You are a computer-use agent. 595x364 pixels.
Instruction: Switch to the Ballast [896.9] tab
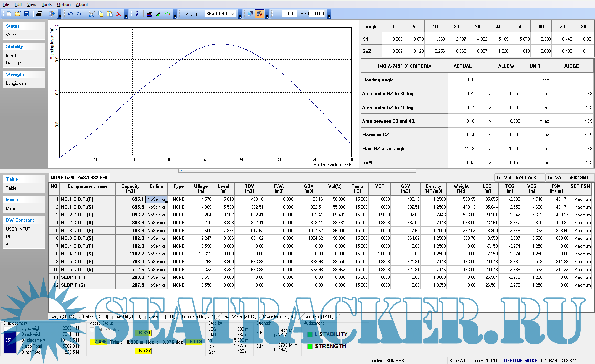(95, 316)
